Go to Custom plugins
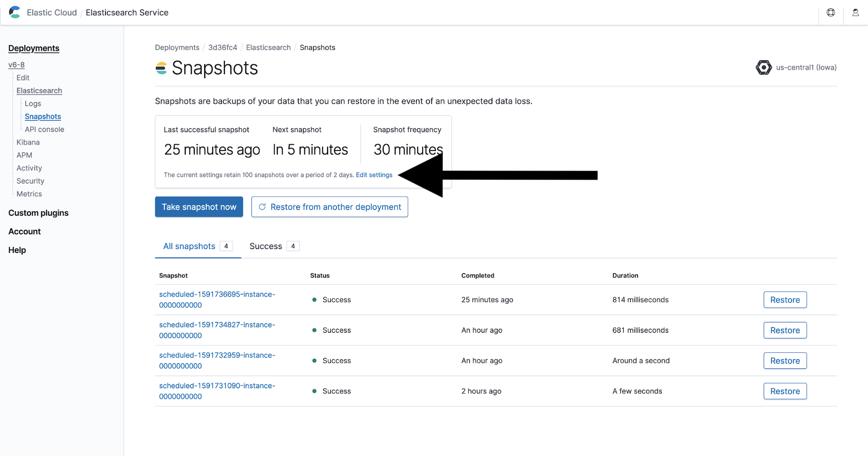868x456 pixels. [x=38, y=213]
